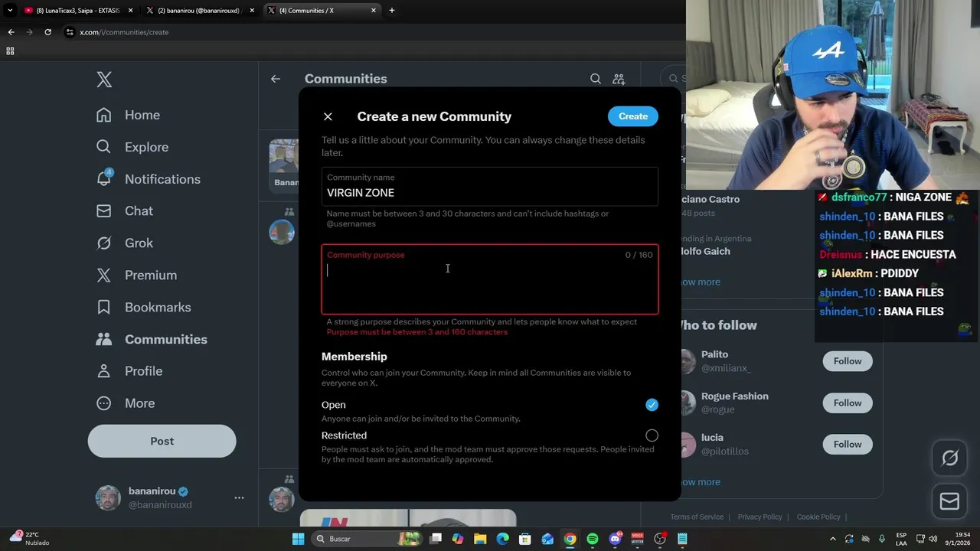Click the X logo in the sidebar

[104, 79]
